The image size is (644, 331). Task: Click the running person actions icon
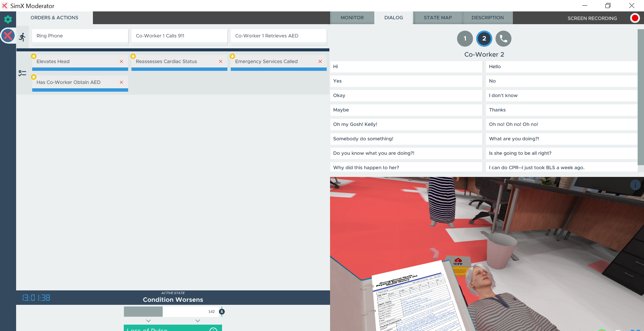(x=22, y=37)
